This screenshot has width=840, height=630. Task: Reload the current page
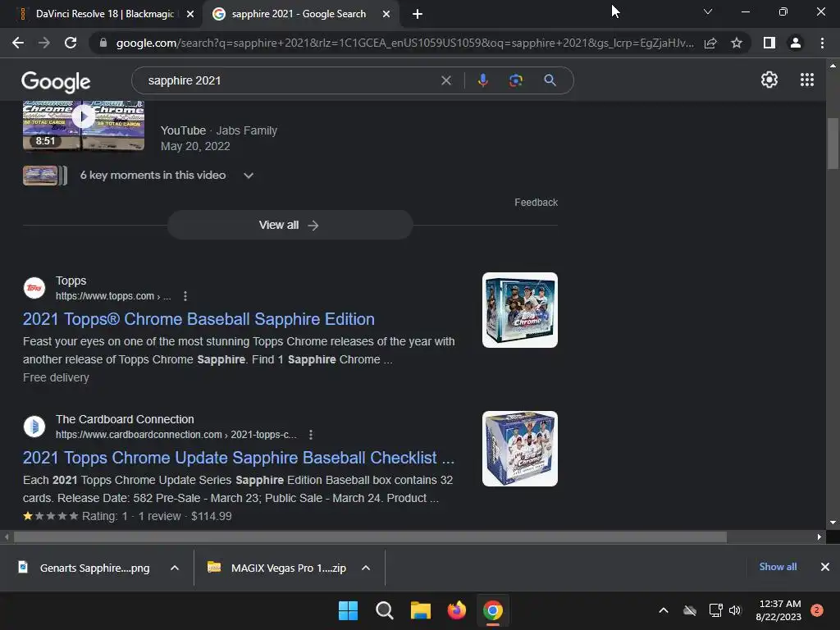[x=71, y=43]
